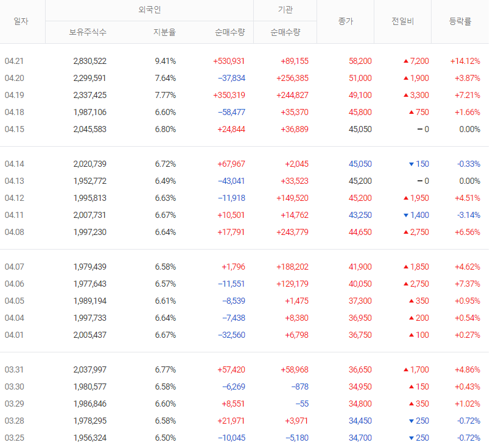Click the 전일비 column header
490x448 pixels.
pos(402,21)
